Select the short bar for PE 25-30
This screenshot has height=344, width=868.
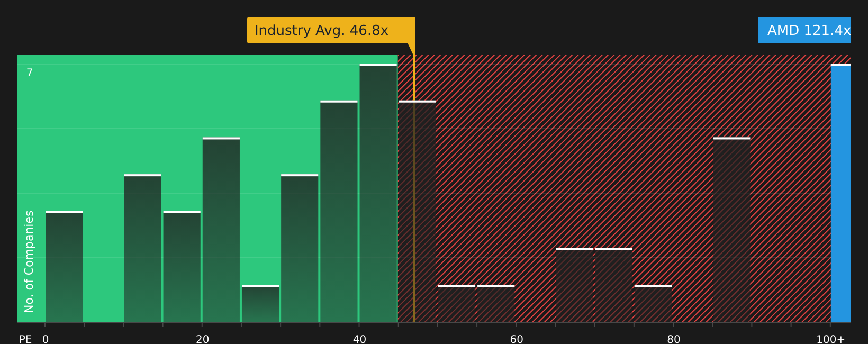260,304
